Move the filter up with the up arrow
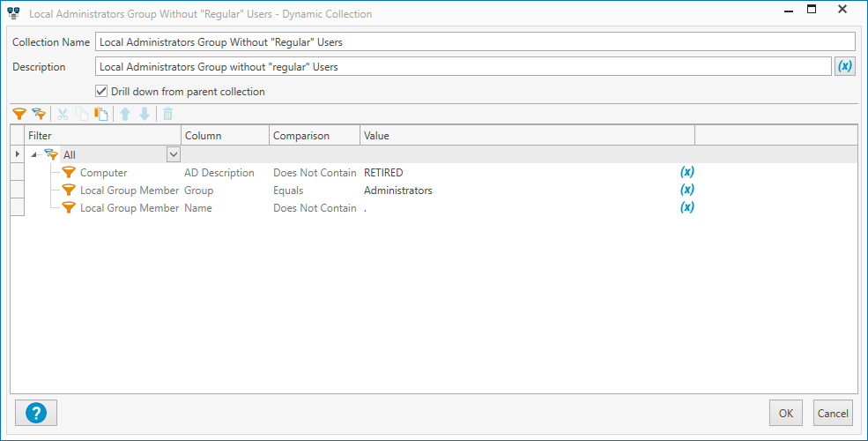 pos(125,114)
